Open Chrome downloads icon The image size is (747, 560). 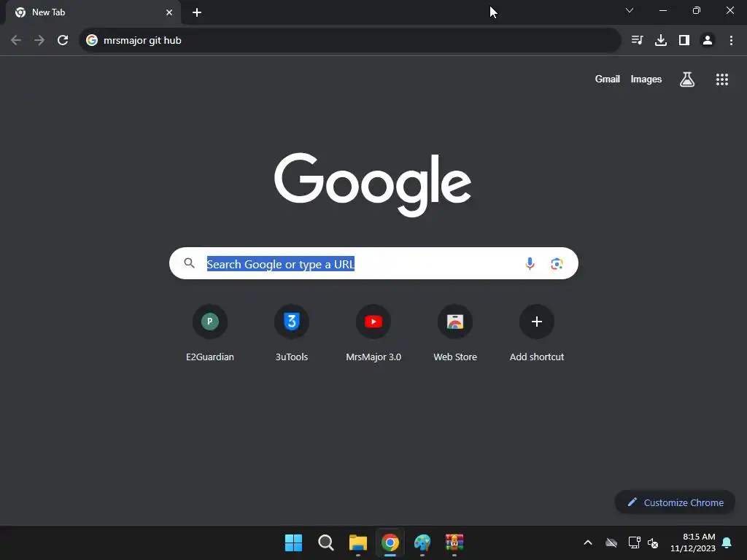point(661,41)
